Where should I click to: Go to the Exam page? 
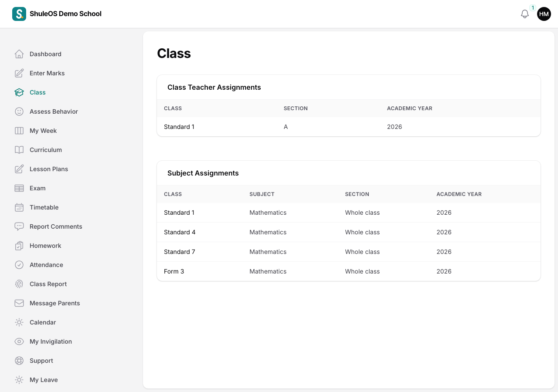click(37, 188)
